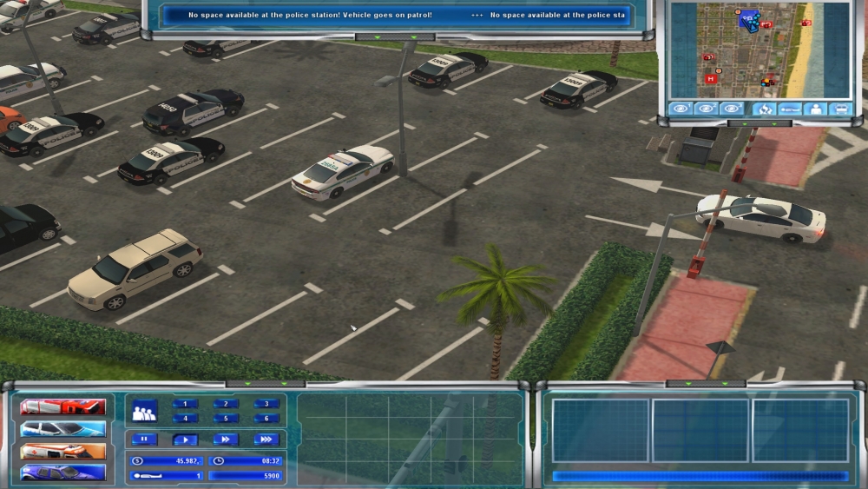Select squad group 2
This screenshot has width=868, height=489.
click(x=226, y=404)
